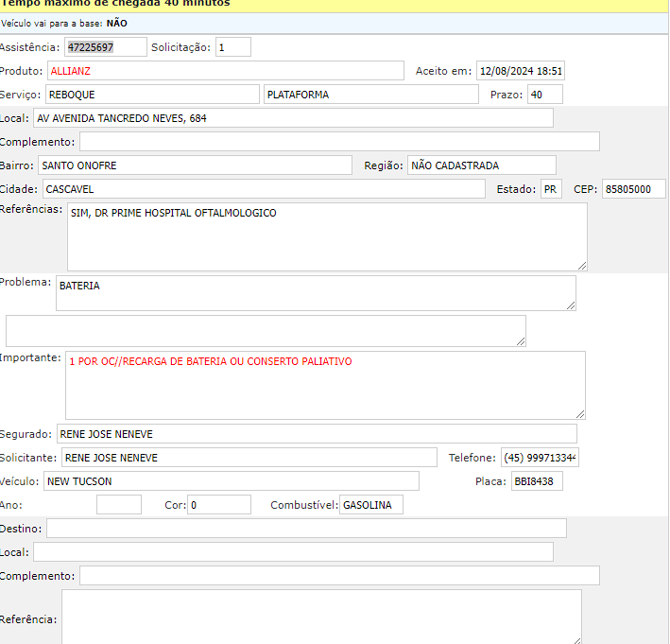The image size is (670, 644).
Task: Focus the Combustível field with GASOLINA
Action: tap(370, 505)
